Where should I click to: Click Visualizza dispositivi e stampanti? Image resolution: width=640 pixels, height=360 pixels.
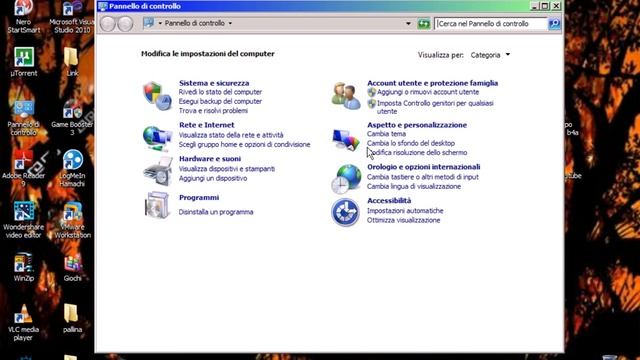pyautogui.click(x=227, y=169)
